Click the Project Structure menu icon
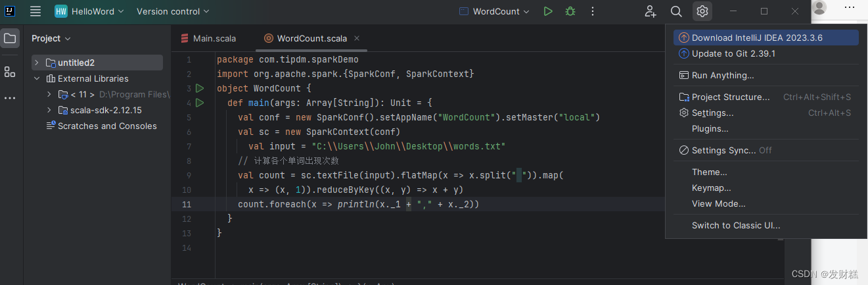 [684, 97]
